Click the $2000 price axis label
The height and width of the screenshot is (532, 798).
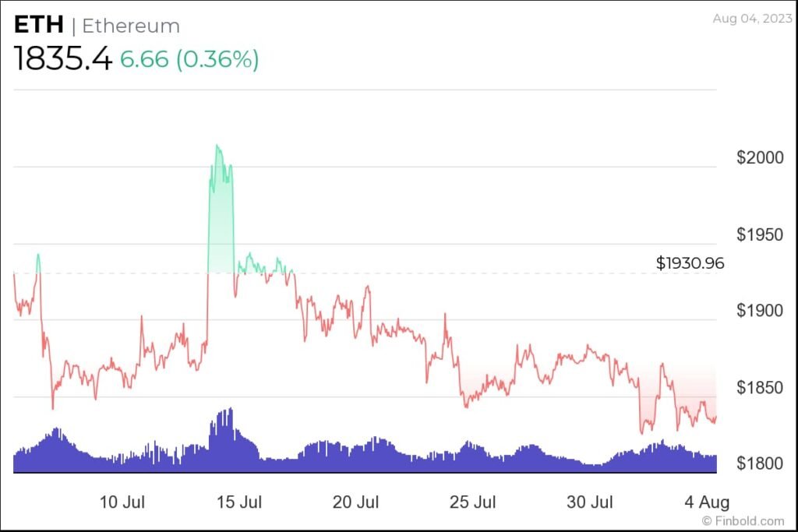point(761,157)
